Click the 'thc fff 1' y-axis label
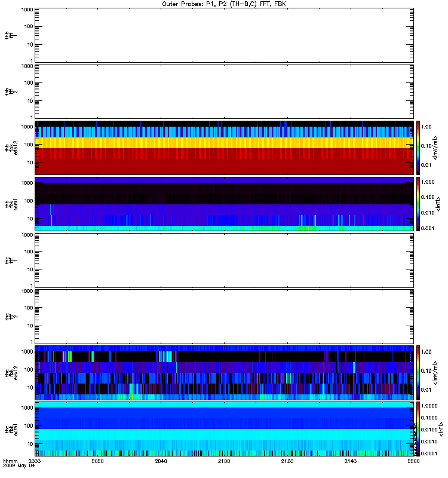Screen dimensions: 448x478 click(x=11, y=261)
